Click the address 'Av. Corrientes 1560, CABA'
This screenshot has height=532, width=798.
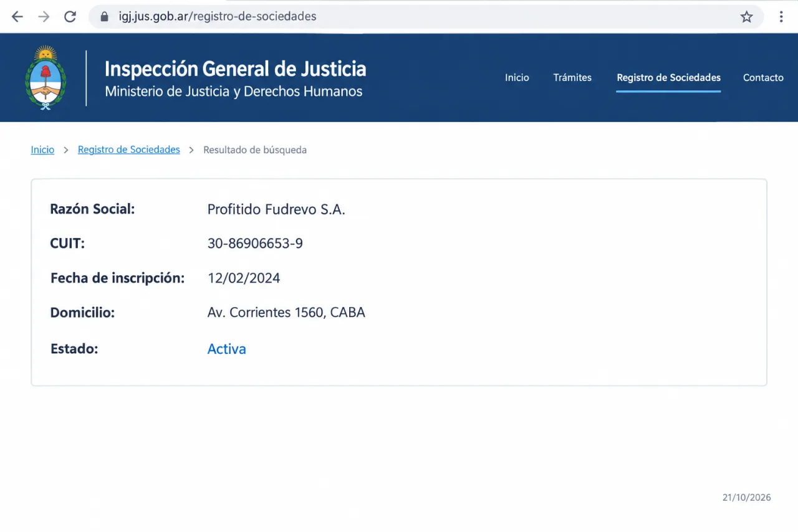(x=286, y=313)
